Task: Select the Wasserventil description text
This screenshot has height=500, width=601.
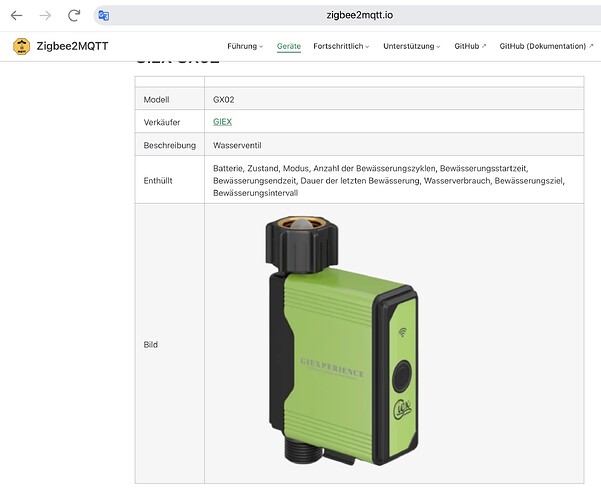Action: pyautogui.click(x=237, y=145)
